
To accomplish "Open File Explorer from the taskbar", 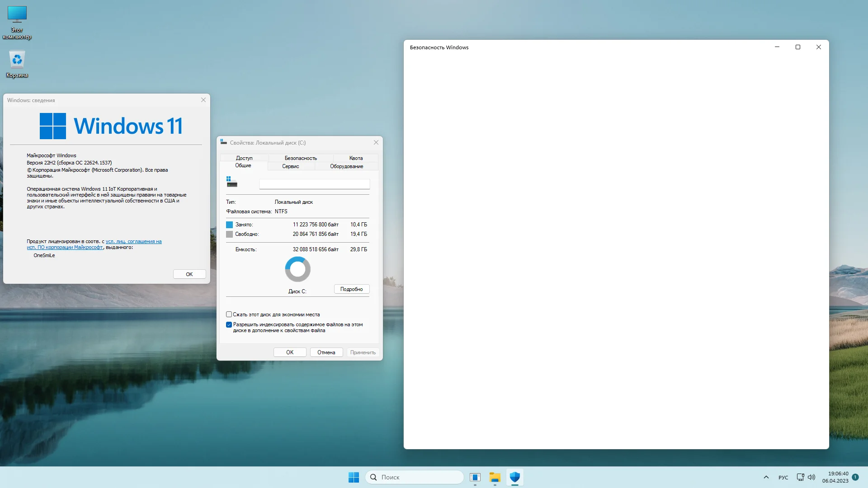I will 495,477.
